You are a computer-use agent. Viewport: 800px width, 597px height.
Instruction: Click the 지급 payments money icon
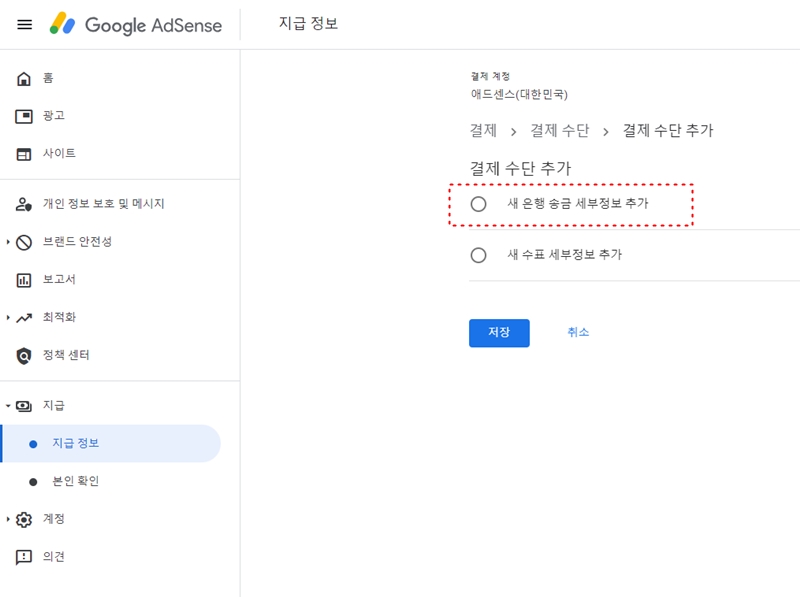point(23,406)
